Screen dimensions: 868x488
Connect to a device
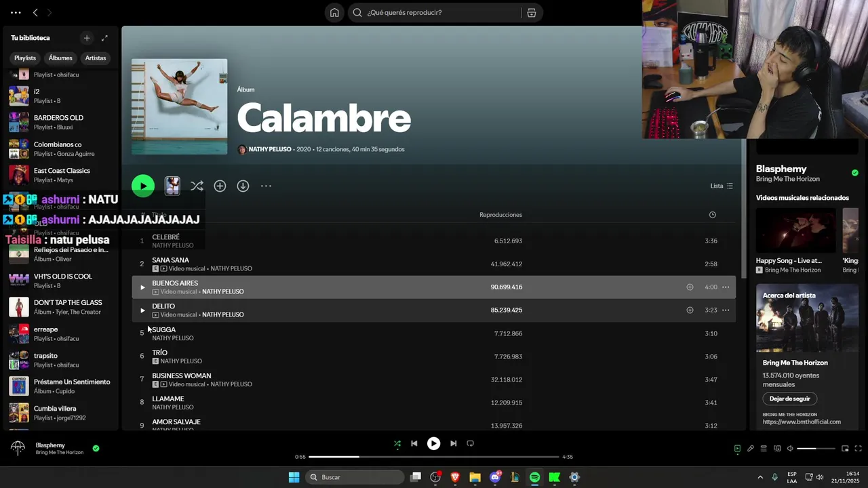point(777,449)
